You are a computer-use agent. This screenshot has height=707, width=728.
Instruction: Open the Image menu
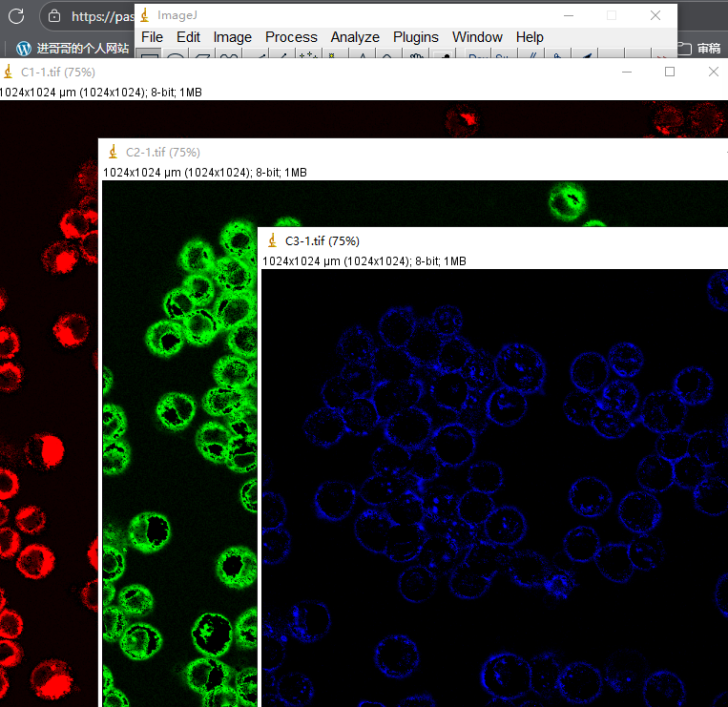pyautogui.click(x=232, y=37)
